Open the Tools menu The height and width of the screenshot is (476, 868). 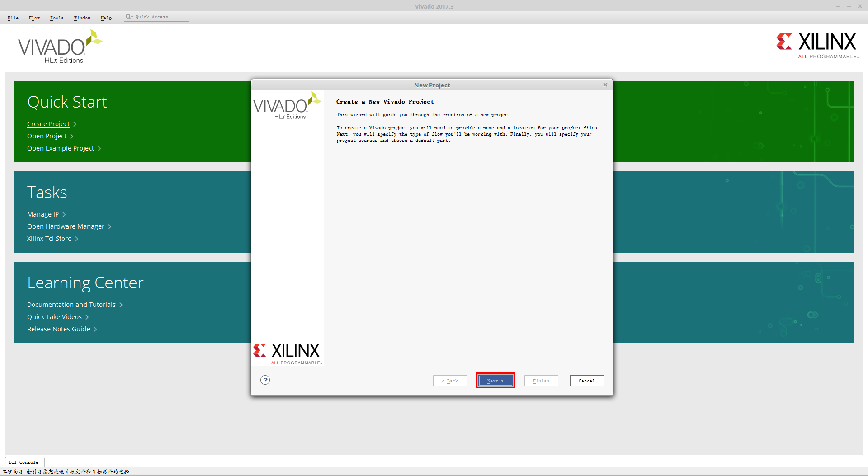(x=57, y=18)
